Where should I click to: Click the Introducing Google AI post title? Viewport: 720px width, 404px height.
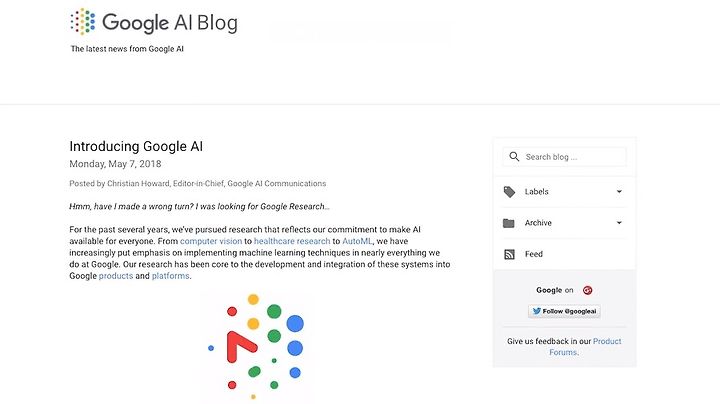pos(136,146)
